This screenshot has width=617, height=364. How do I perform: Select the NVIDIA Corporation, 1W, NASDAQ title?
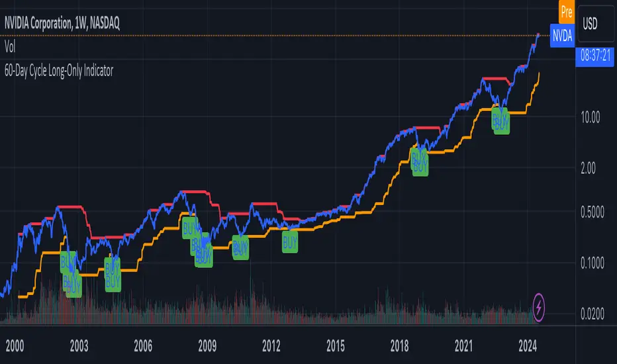click(x=62, y=23)
